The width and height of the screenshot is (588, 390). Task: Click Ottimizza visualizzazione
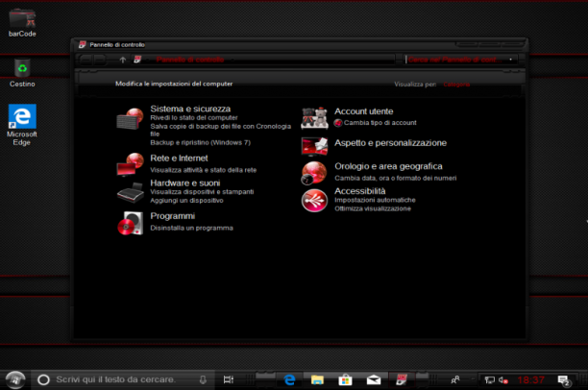tap(373, 208)
